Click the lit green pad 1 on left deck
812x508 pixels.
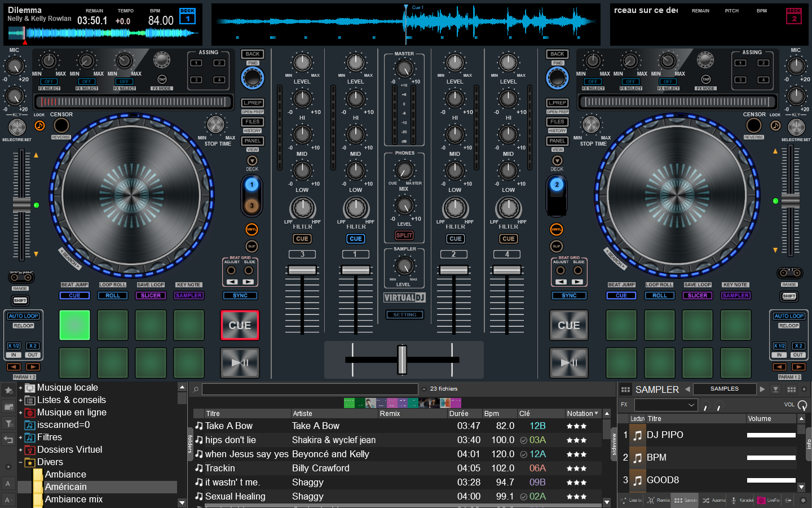(x=74, y=325)
